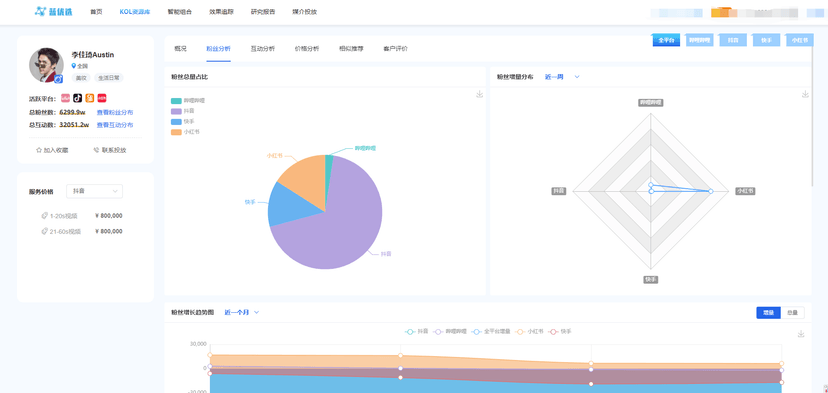Click the 查看粉丝分布 link
The width and height of the screenshot is (828, 393).
[115, 113]
